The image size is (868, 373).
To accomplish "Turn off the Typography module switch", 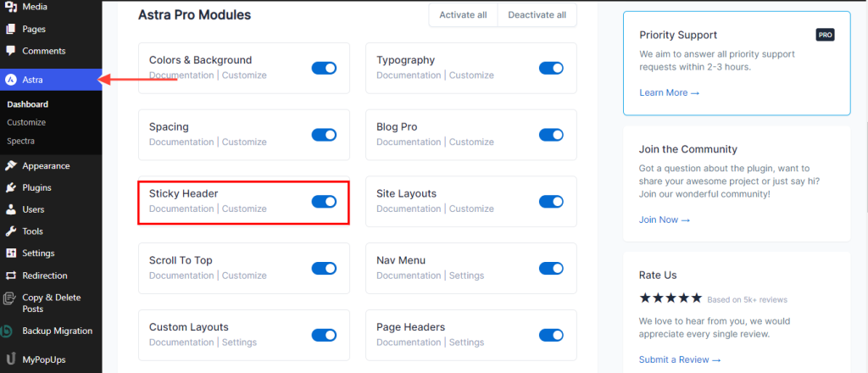I will 551,68.
